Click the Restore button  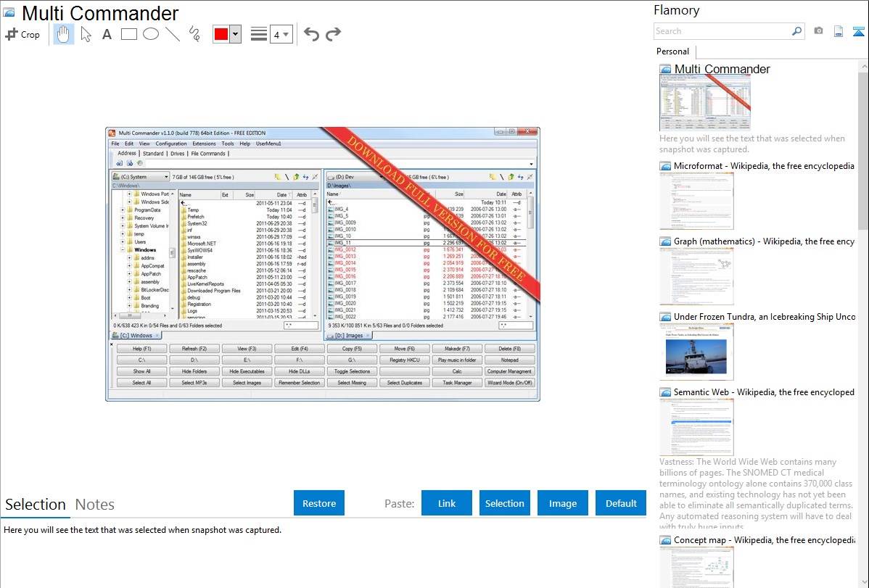(x=319, y=503)
